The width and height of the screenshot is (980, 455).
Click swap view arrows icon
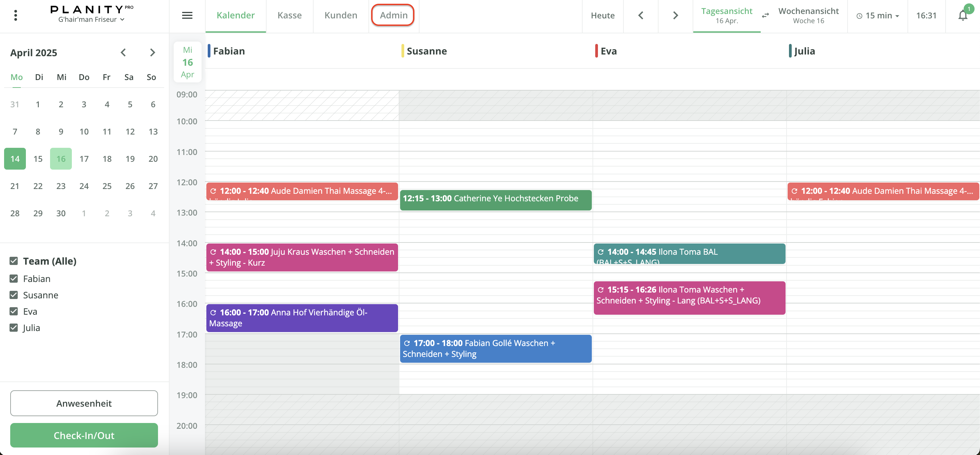click(765, 16)
